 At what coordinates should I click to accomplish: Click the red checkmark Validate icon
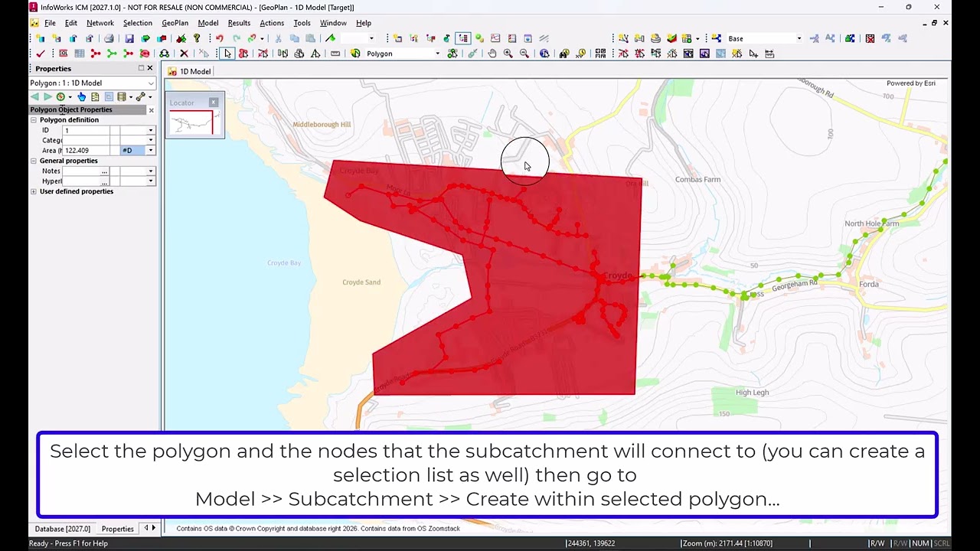tap(41, 54)
